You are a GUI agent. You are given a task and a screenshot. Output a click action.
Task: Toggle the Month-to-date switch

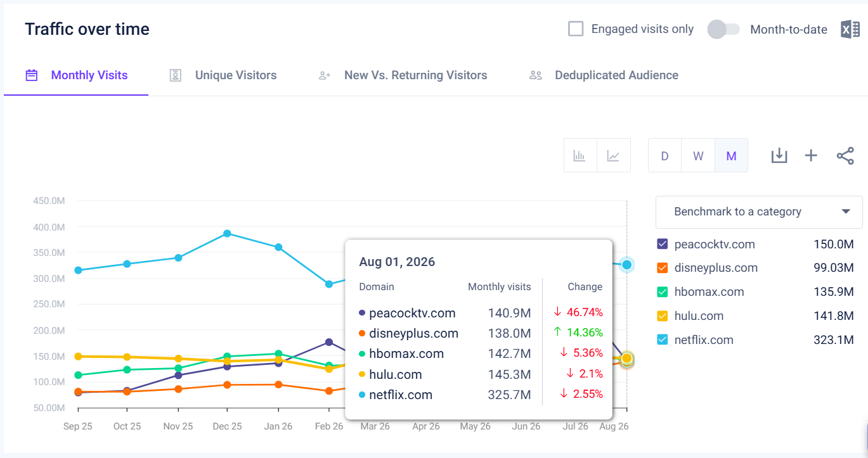tap(723, 29)
